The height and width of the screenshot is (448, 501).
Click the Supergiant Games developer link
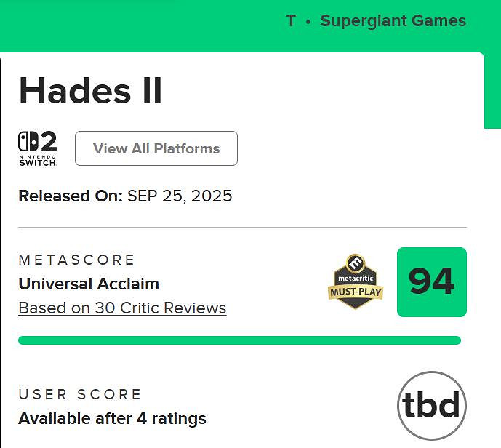[x=393, y=20]
